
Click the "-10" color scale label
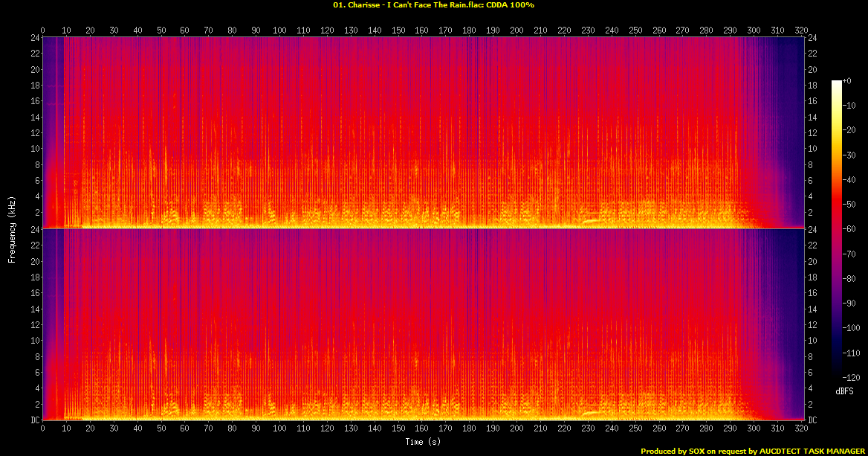click(849, 106)
